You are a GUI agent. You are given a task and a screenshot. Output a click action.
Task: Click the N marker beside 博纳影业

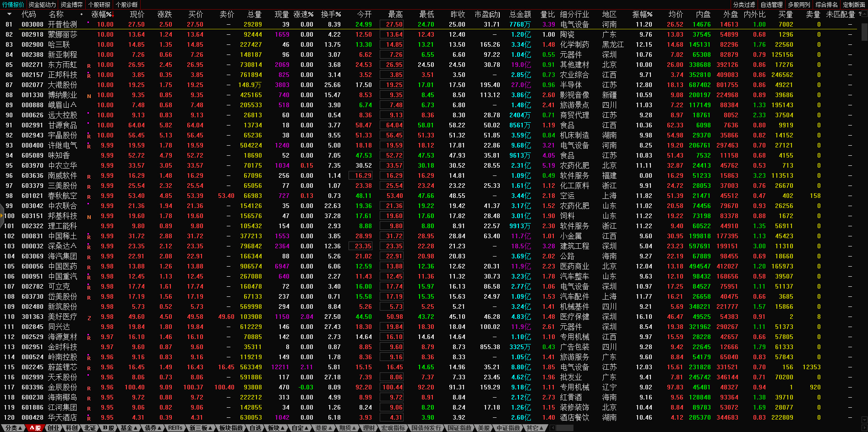tap(89, 96)
